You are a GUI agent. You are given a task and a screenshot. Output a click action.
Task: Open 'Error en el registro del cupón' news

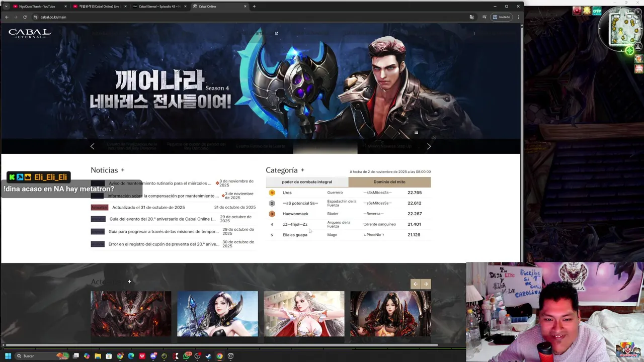click(x=164, y=244)
